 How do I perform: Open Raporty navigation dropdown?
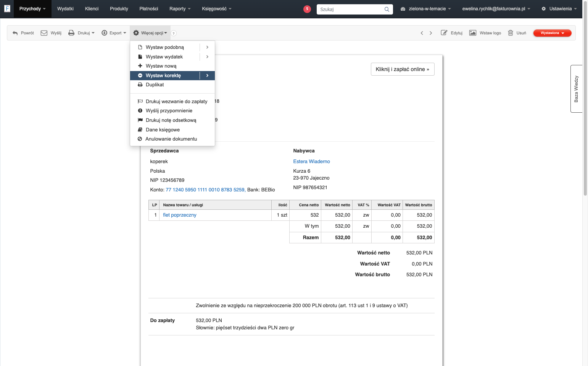[180, 9]
